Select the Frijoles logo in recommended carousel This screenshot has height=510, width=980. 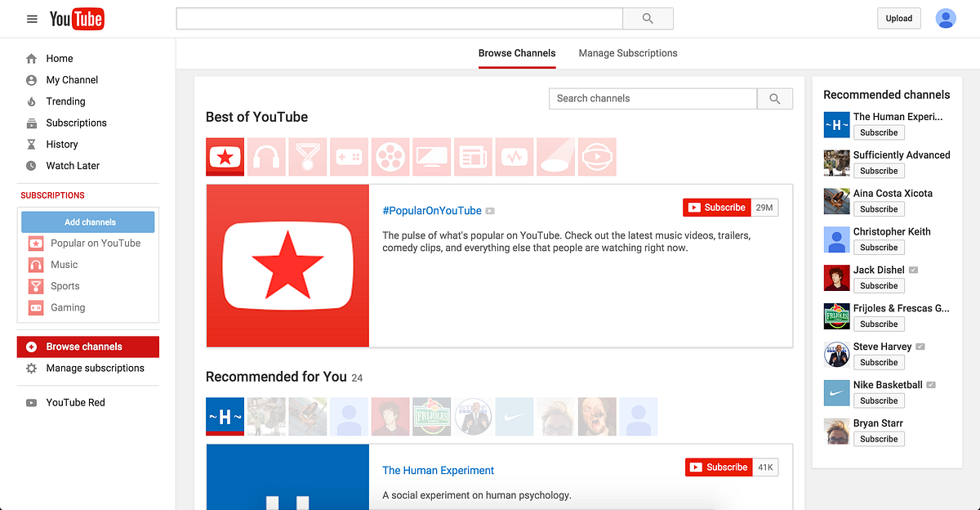432,417
